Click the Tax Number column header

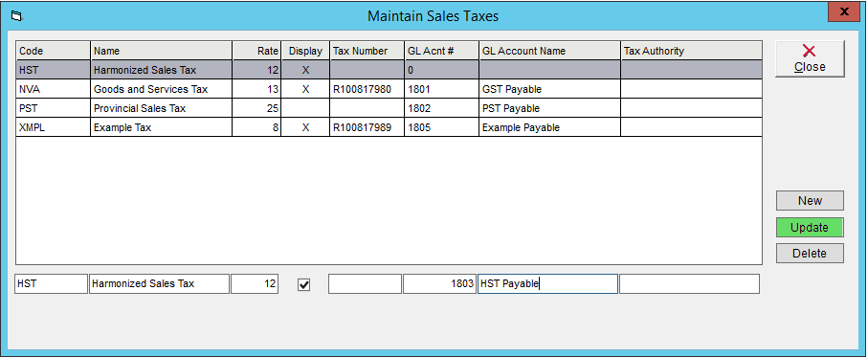point(367,51)
